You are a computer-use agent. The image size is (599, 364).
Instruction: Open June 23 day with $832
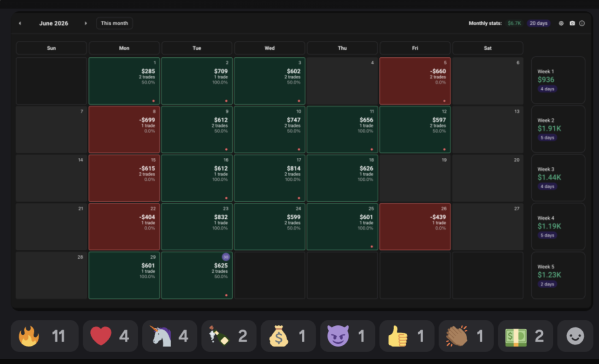197,227
